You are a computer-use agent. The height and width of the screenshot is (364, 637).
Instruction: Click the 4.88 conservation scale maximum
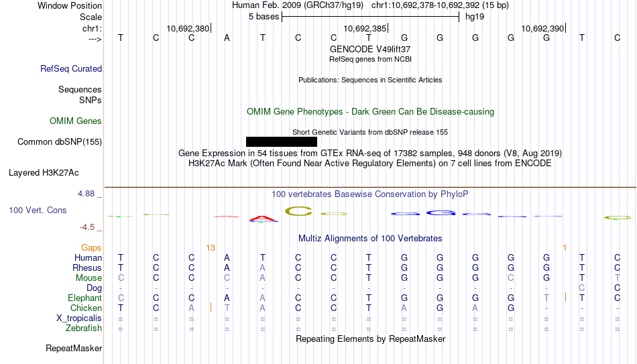(x=86, y=194)
